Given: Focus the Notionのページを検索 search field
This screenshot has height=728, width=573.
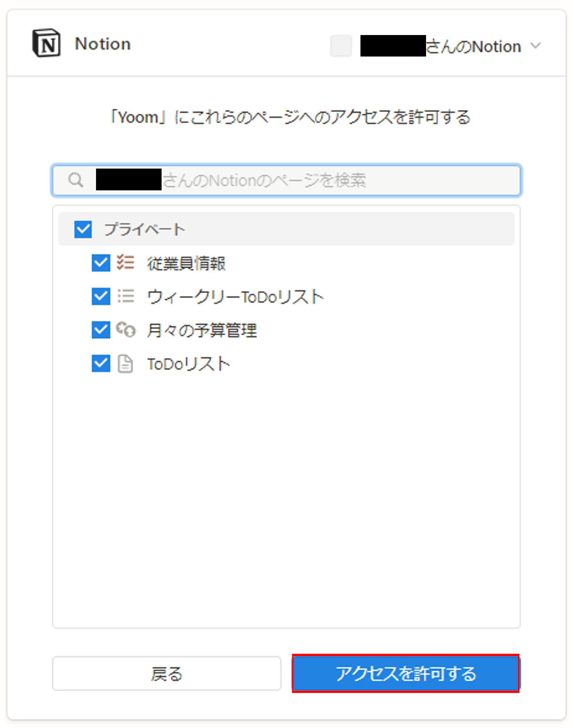Looking at the screenshot, I should 286,180.
